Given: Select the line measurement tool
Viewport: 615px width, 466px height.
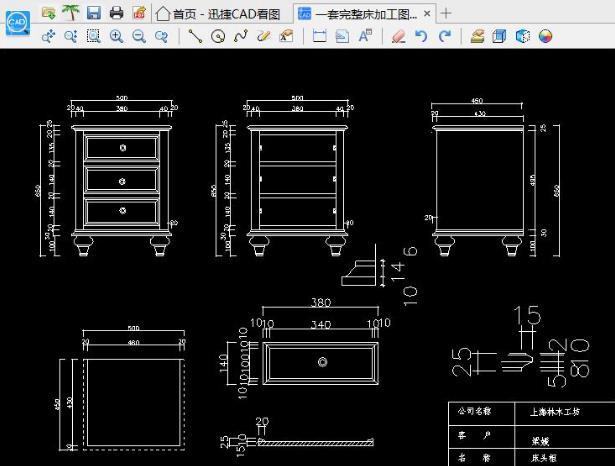Looking at the screenshot, I should coord(195,36).
